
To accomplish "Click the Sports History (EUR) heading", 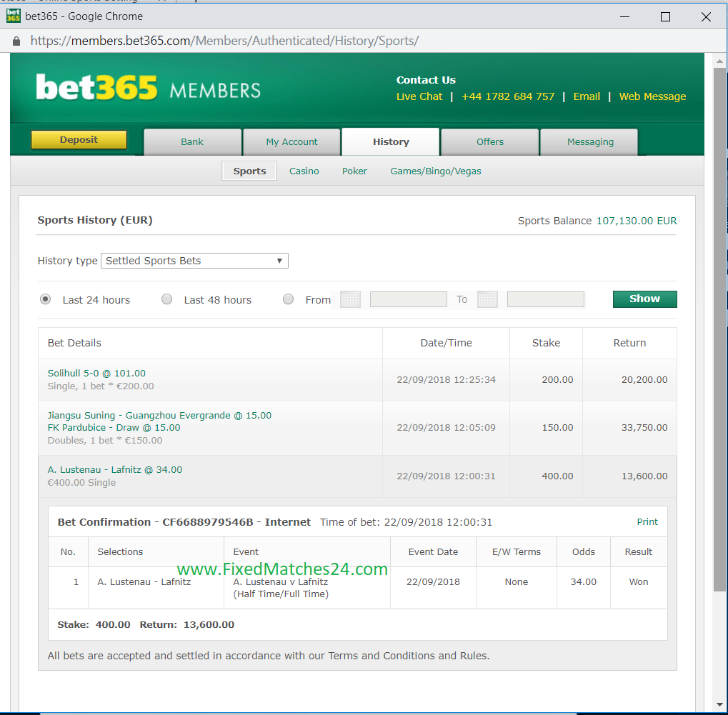I will 95,220.
